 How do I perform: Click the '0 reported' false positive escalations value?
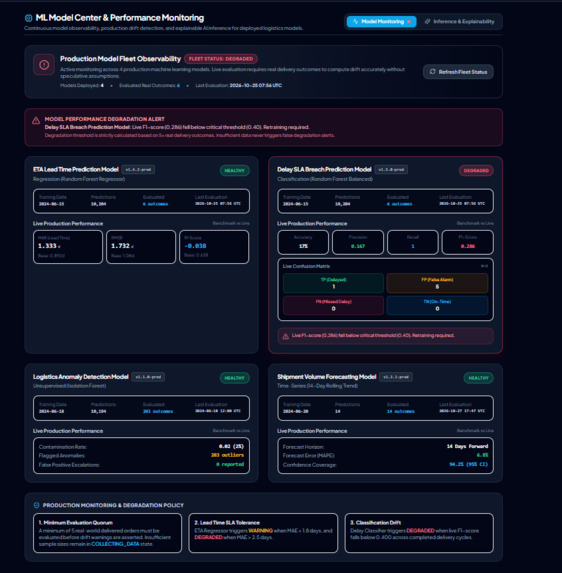click(230, 464)
